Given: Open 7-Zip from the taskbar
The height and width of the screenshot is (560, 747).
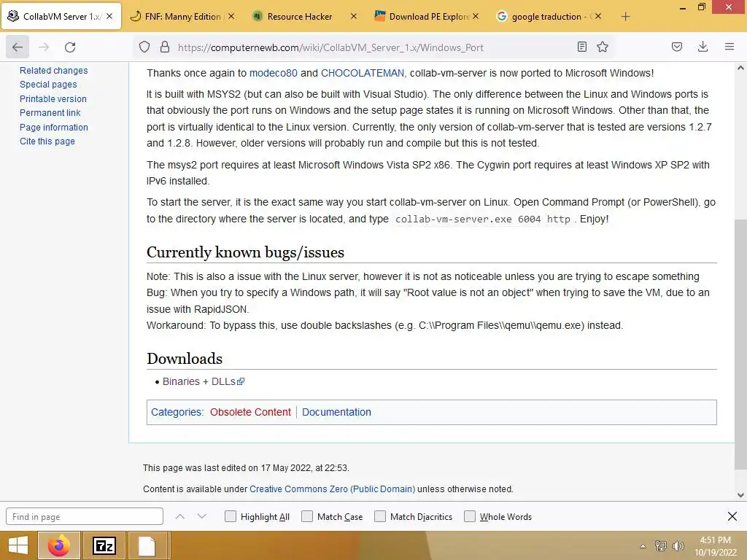Looking at the screenshot, I should [x=104, y=545].
